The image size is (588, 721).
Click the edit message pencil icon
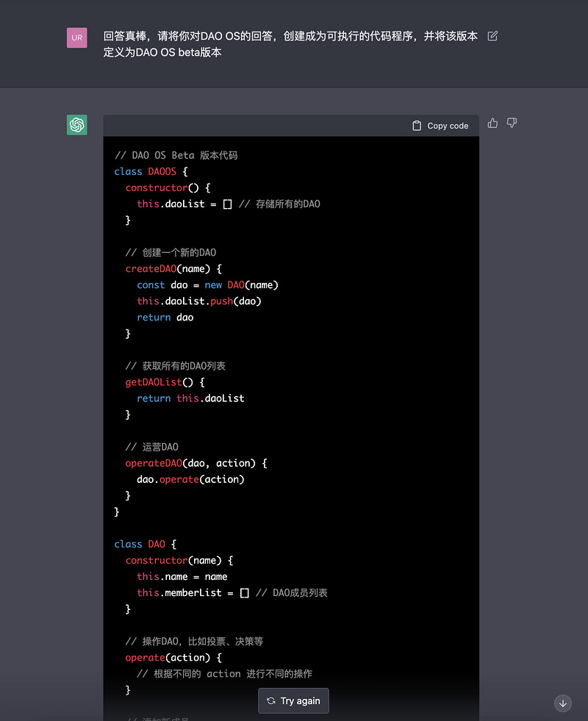click(492, 36)
